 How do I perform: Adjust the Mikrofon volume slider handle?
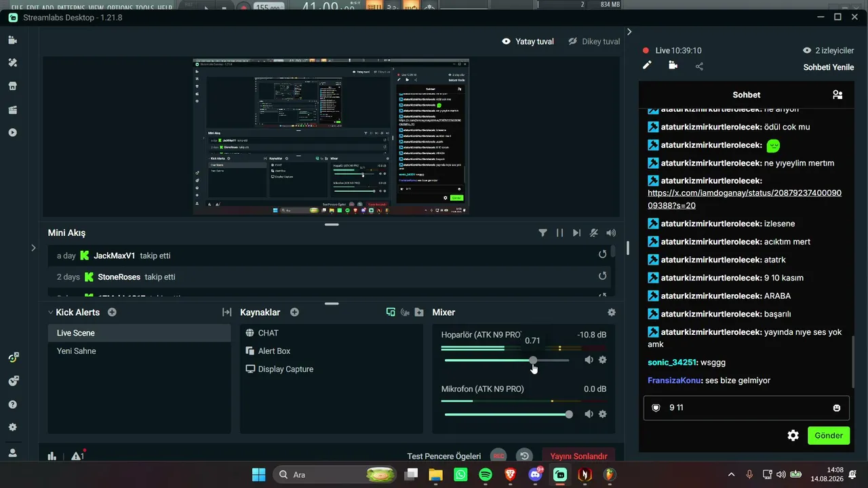pos(568,414)
